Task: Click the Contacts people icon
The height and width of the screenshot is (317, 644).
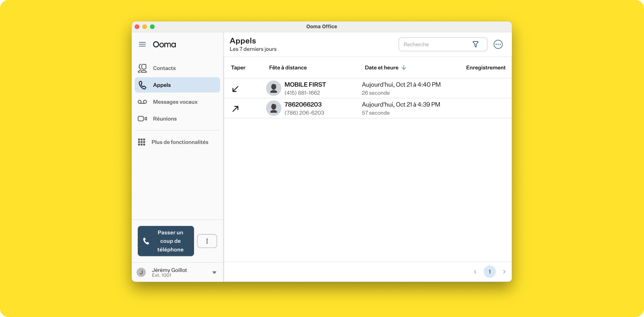Action: click(142, 68)
